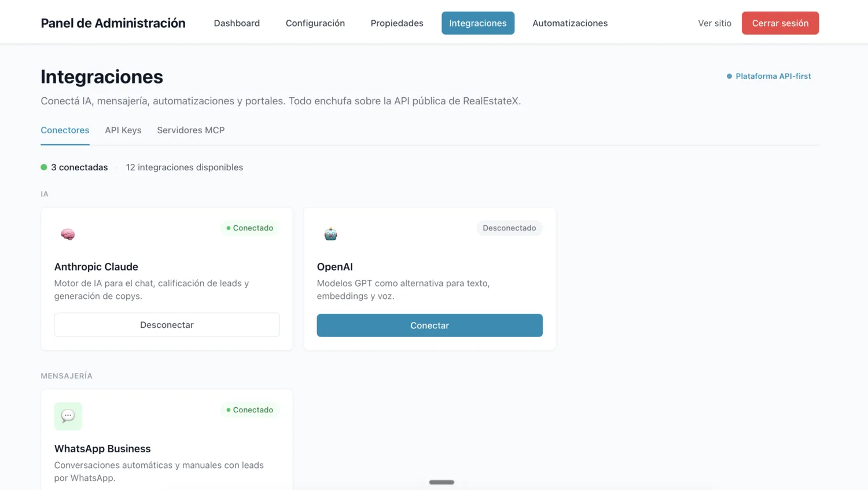Click the OpenAI robot icon
This screenshot has width=868, height=490.
coord(330,234)
